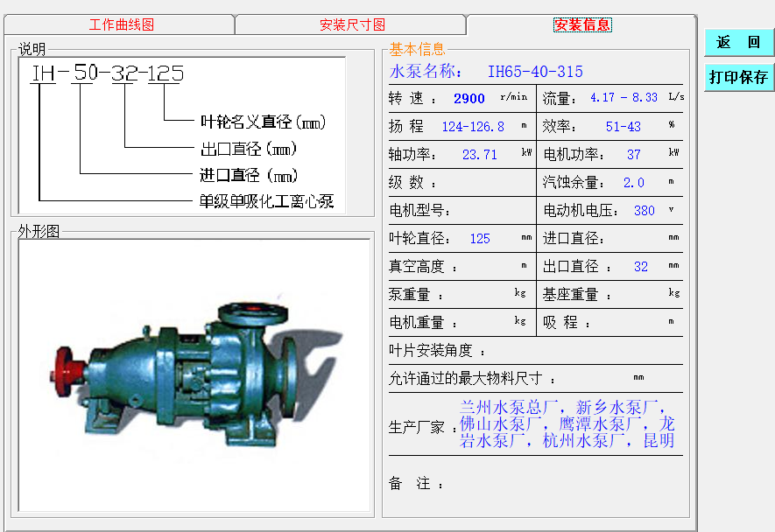Viewport: 775px width, 532px height.
Task: Click the 生产厂家 manufacturer list text
Action: tap(567, 423)
